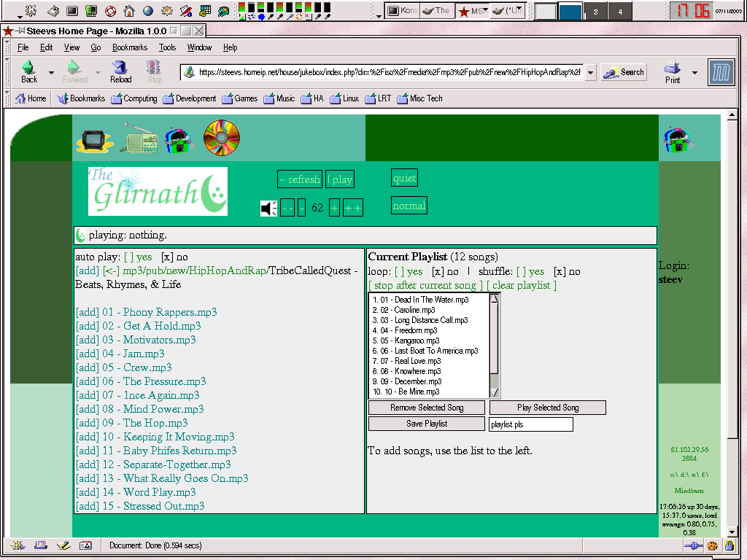
Task: Open the Tools menu
Action: pos(167,47)
